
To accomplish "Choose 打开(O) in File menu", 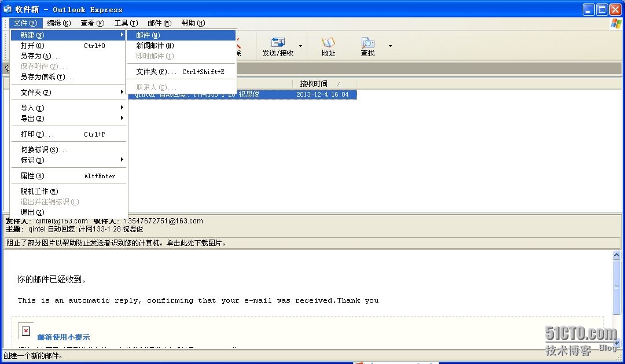I will [68, 46].
